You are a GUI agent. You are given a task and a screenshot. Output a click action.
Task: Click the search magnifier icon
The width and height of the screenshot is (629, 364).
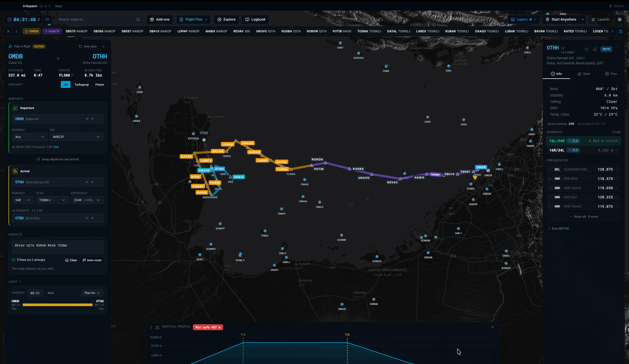(138, 19)
